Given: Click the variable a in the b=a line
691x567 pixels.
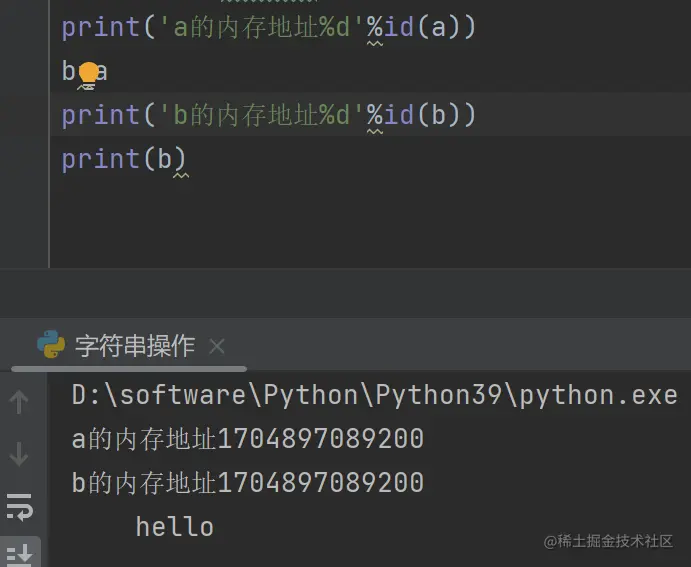Looking at the screenshot, I should [x=101, y=72].
